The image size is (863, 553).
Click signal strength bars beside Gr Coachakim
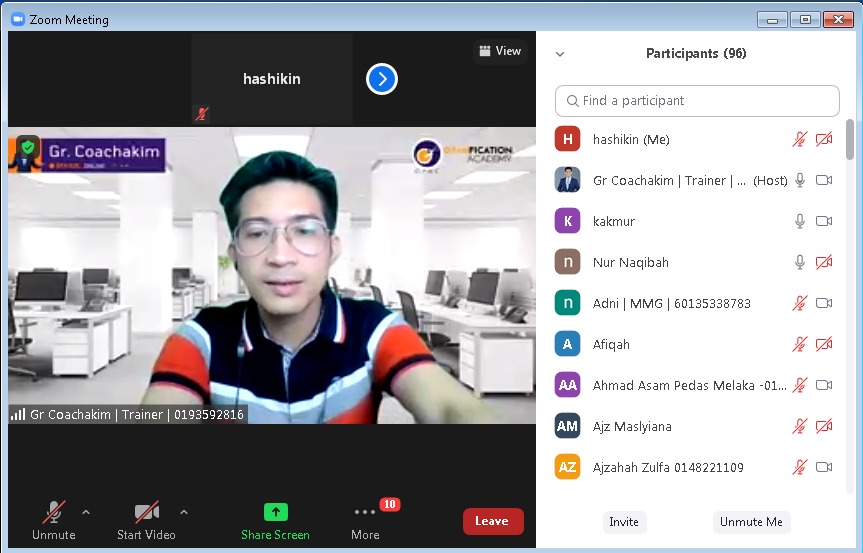pos(18,414)
